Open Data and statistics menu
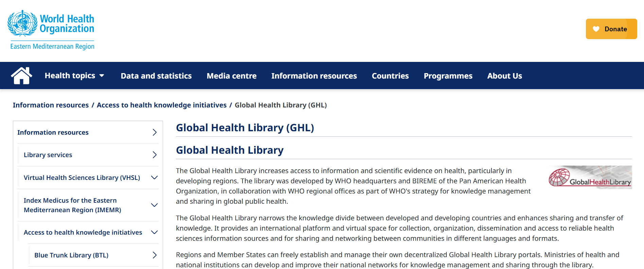 point(156,76)
